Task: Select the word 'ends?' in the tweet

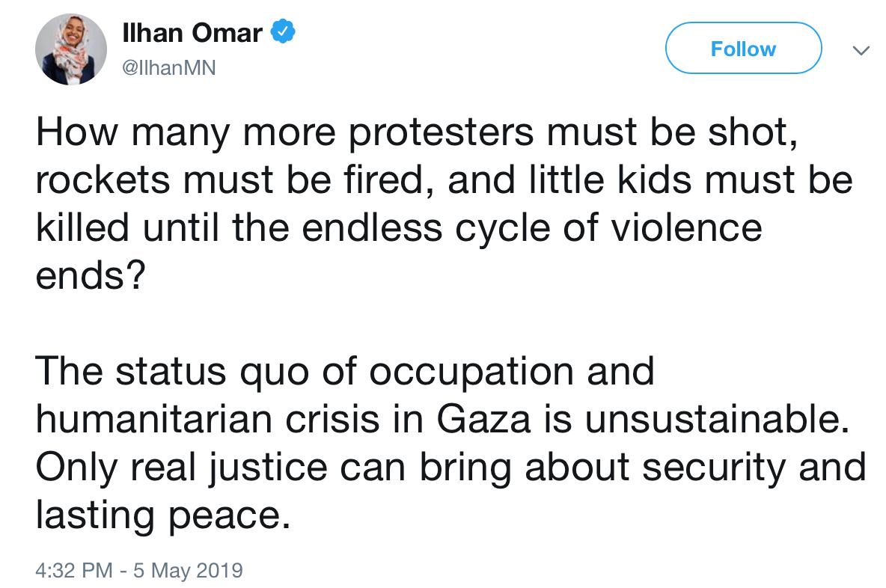Action: point(91,276)
